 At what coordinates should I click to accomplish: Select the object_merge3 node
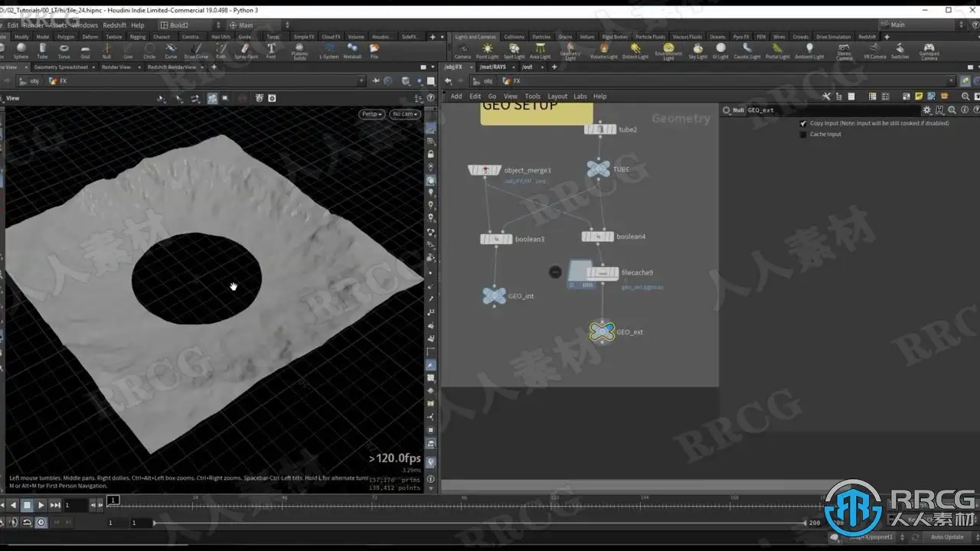tap(484, 170)
